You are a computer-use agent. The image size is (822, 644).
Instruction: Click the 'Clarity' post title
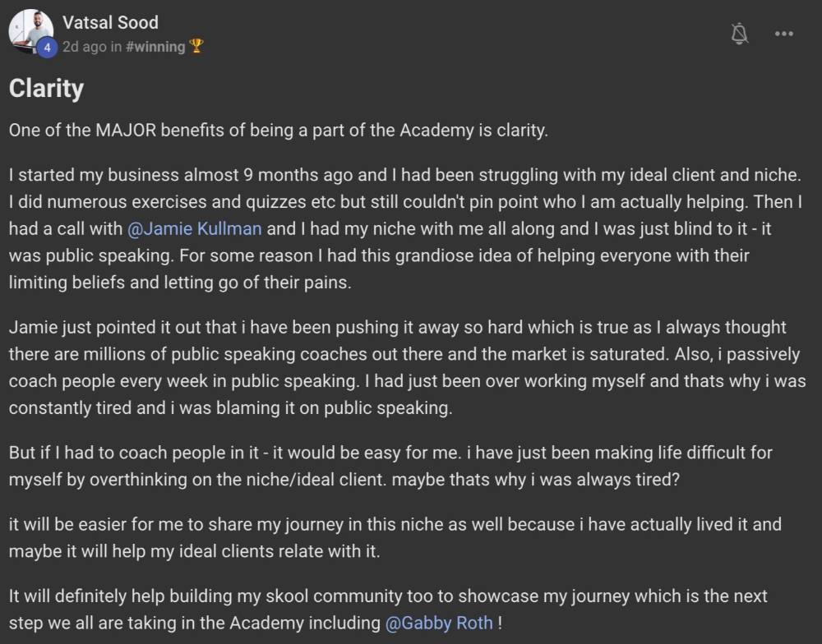click(x=46, y=88)
